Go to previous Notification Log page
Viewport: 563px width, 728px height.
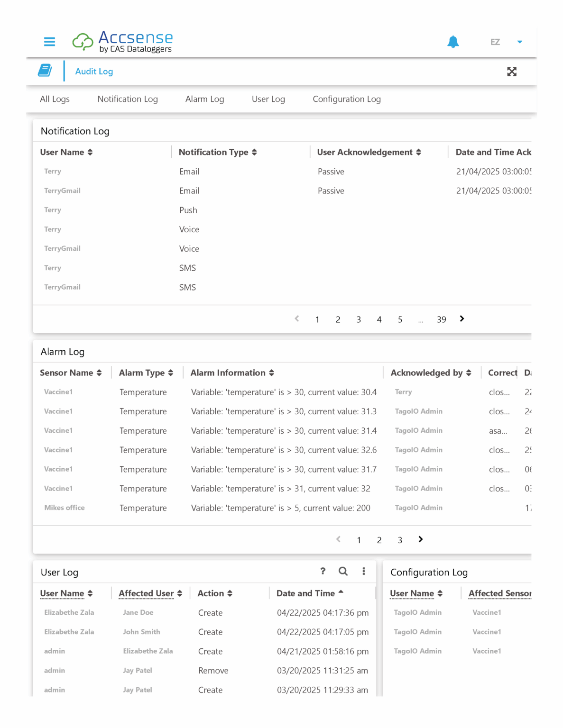tap(297, 319)
